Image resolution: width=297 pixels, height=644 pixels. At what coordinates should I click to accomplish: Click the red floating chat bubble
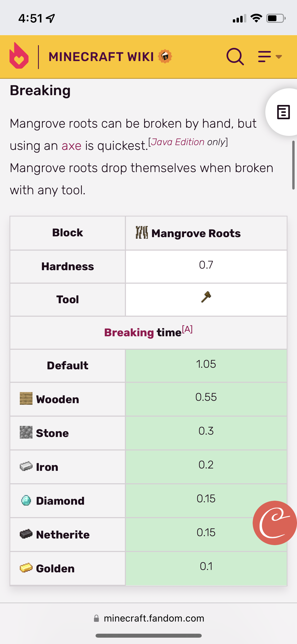[x=275, y=523]
